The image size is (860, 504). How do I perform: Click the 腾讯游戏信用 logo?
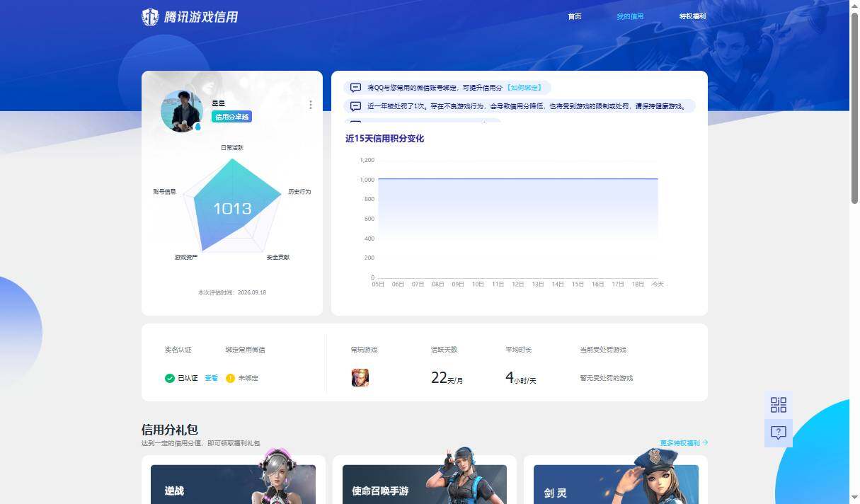coord(190,17)
